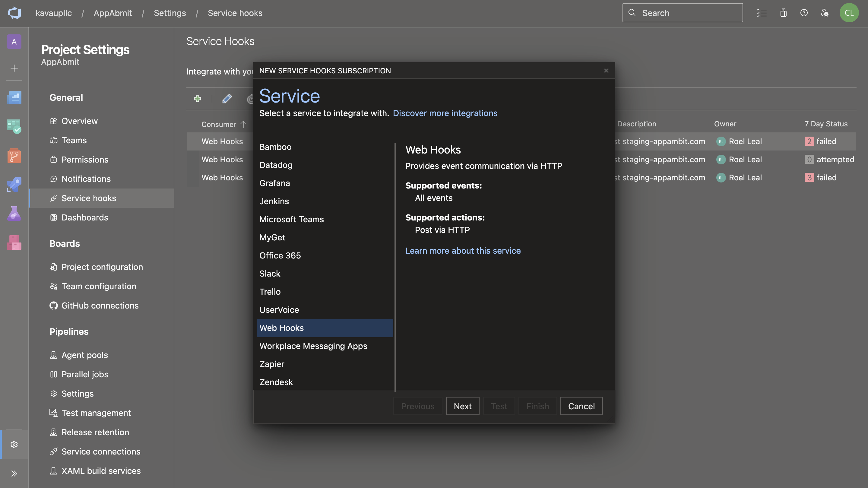Select Slack in the services list
This screenshot has width=868, height=488.
[x=270, y=274]
